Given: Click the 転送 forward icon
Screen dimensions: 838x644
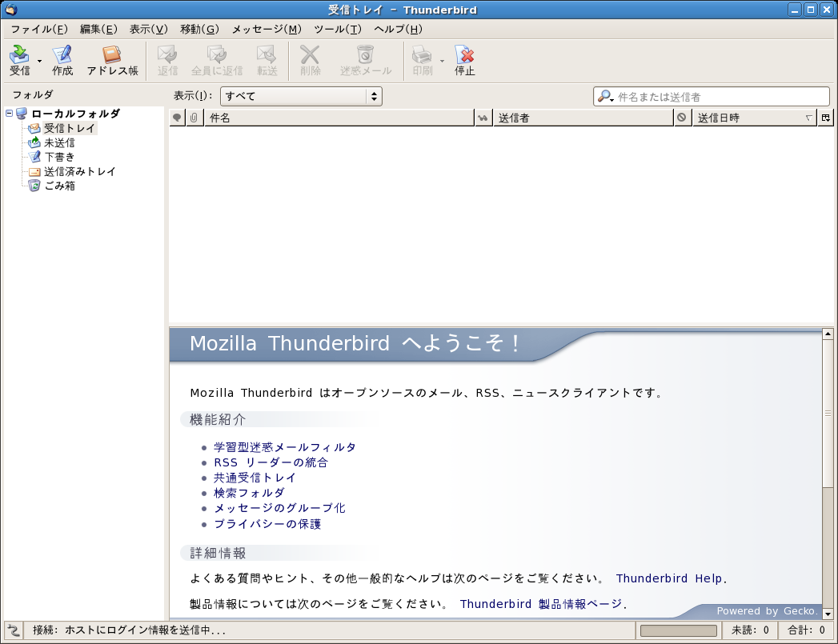Looking at the screenshot, I should (267, 60).
